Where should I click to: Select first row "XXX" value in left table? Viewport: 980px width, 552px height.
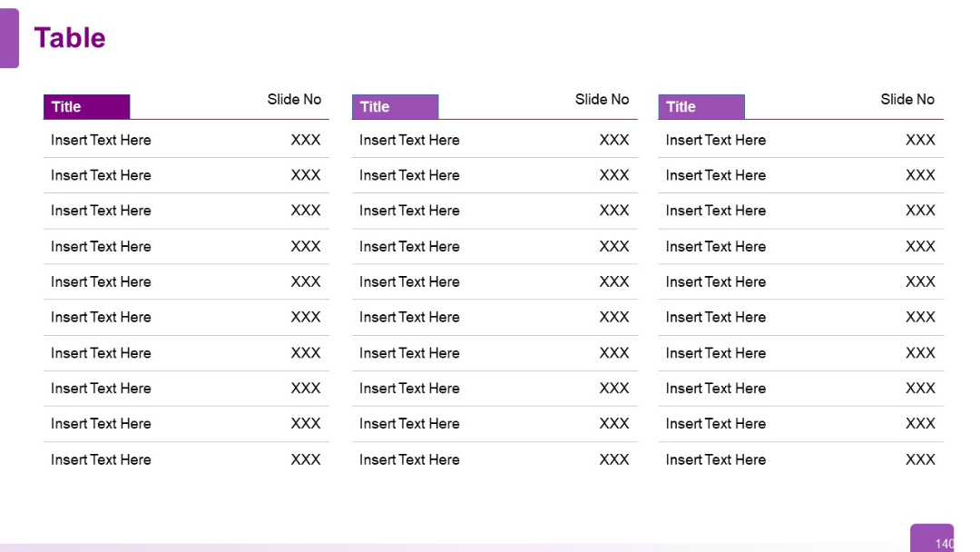pos(306,140)
